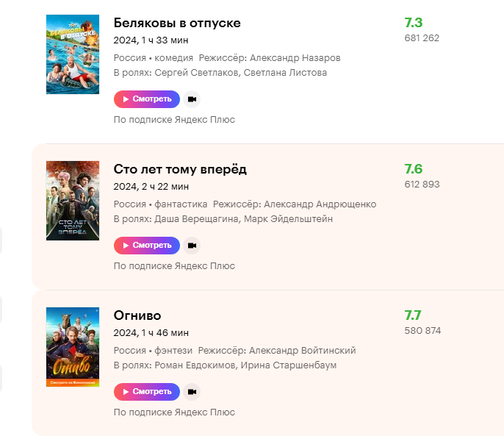Screen dimensions: 504x436
Task: Click the 7.6 rating of Сто лет тому вперёд
Action: click(413, 168)
